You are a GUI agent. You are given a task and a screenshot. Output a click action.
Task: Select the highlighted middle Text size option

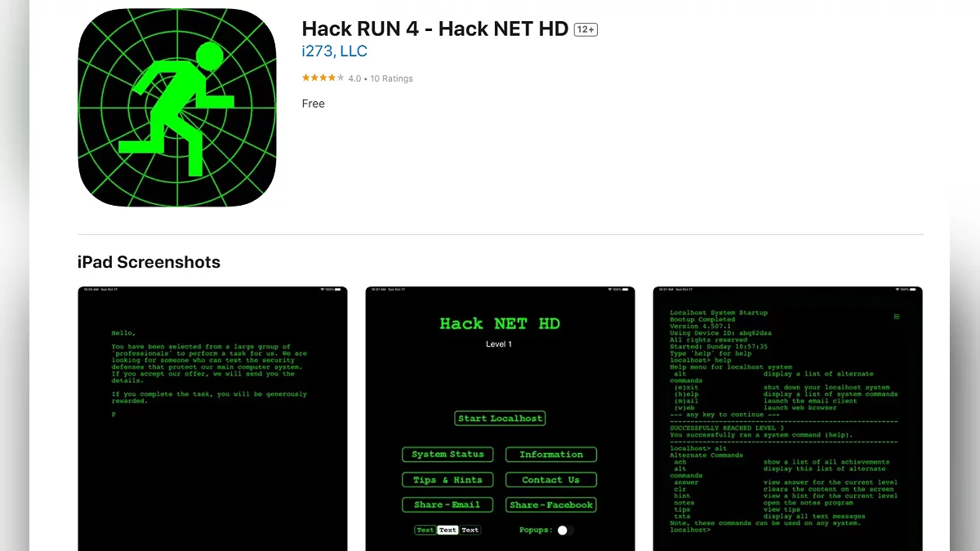448,531
